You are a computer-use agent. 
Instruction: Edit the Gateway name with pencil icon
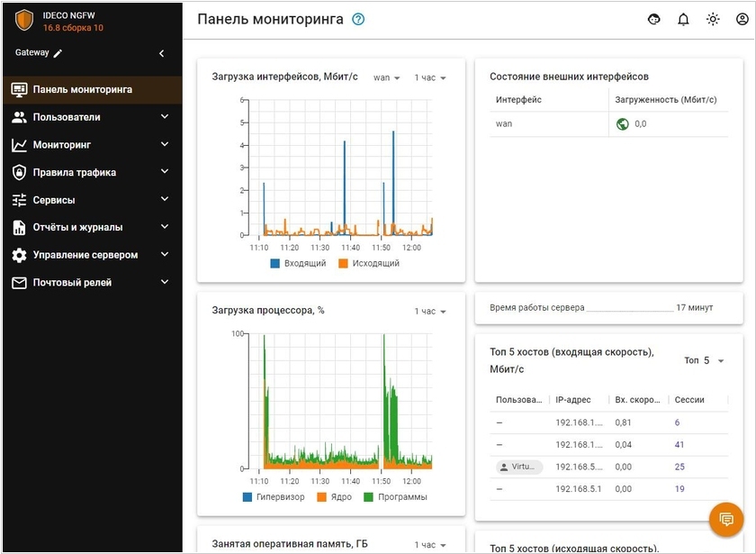[58, 53]
